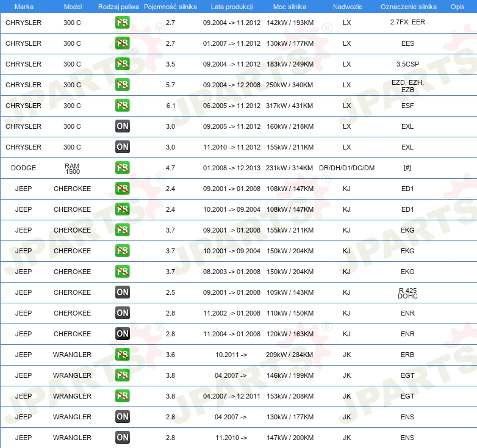Click diesel ON icon in Chrysler 160kW row

[122, 126]
